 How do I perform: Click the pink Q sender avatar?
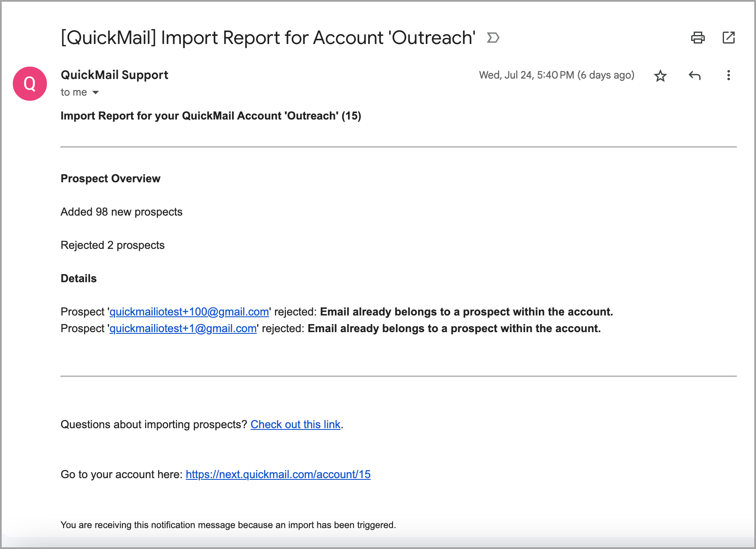point(30,84)
